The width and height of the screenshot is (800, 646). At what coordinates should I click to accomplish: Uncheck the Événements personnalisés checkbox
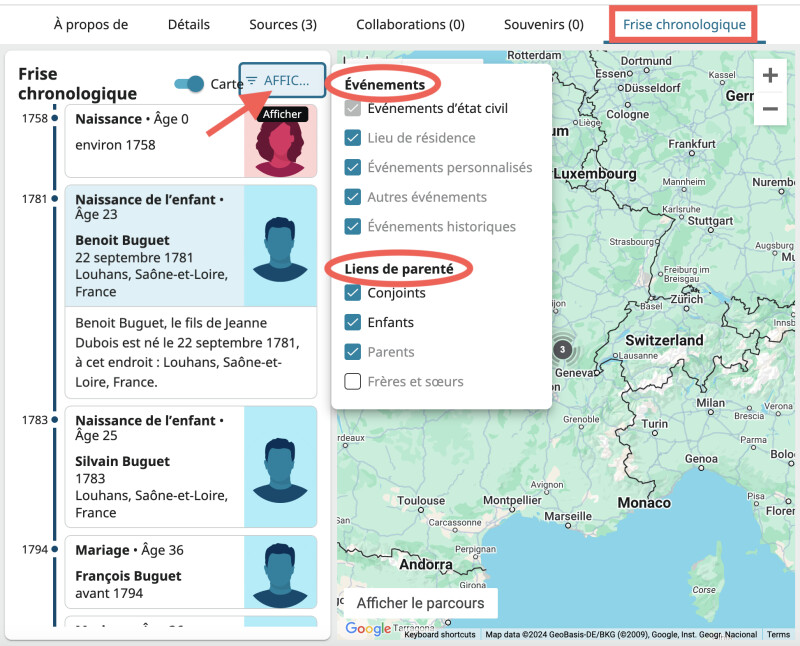click(353, 167)
